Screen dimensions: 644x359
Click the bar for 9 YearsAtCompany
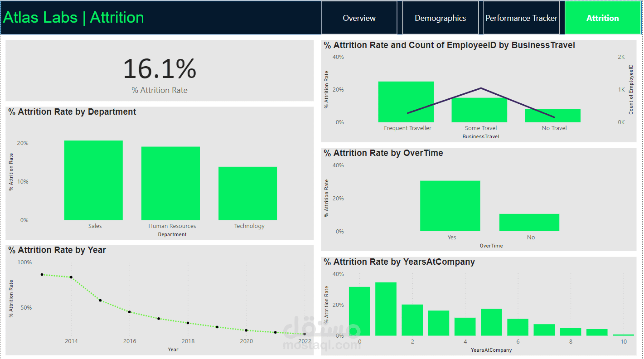597,332
